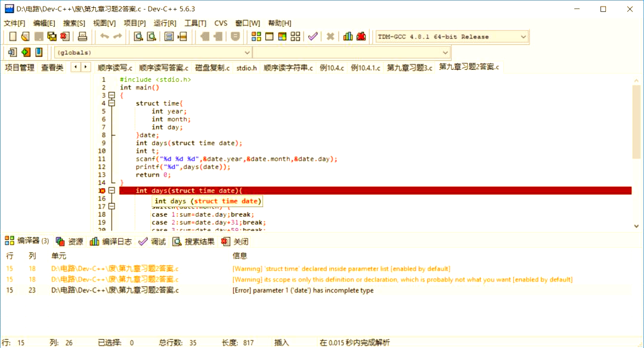
Task: Click the Goto line icon
Action: 182,36
